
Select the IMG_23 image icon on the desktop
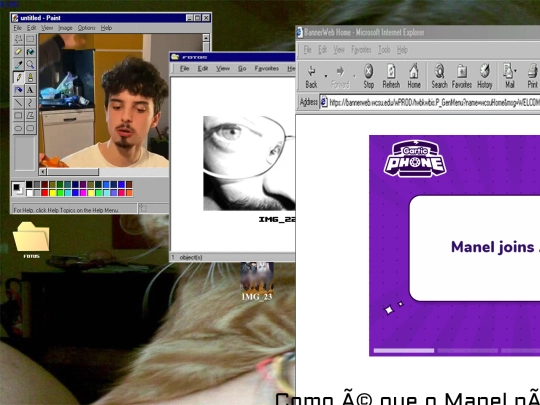[257, 281]
